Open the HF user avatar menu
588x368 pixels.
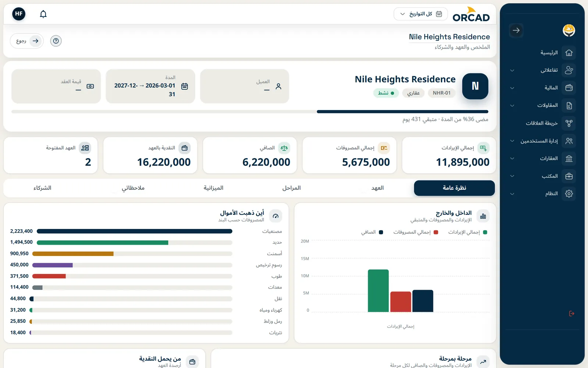(19, 14)
